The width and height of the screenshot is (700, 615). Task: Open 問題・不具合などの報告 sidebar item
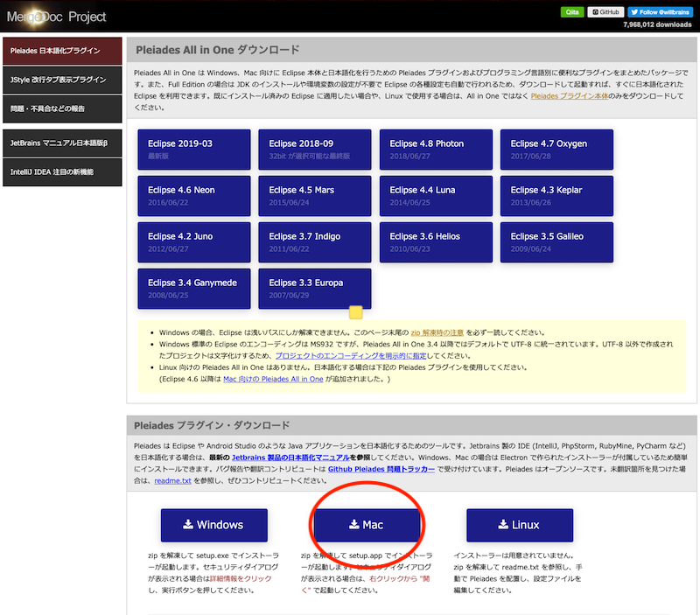(x=62, y=108)
